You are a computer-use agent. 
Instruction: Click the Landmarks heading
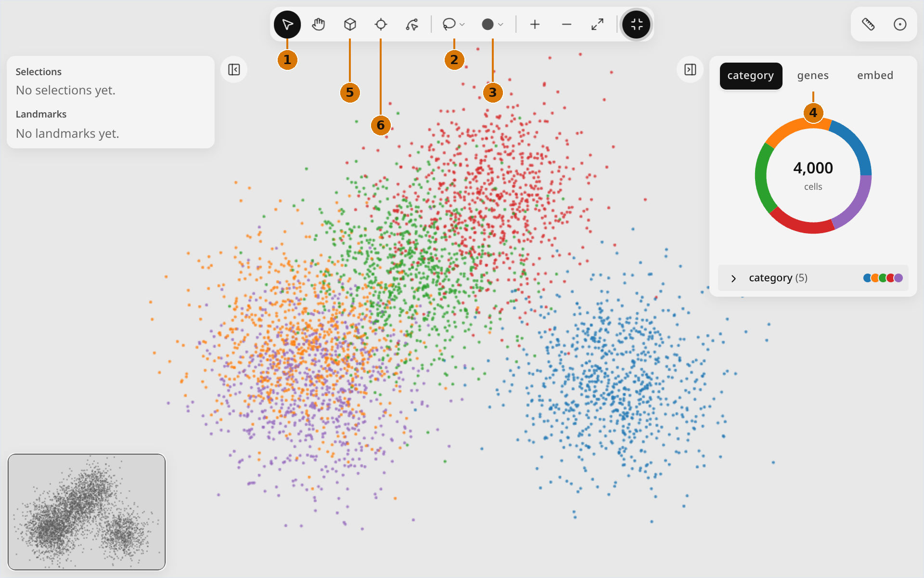41,114
